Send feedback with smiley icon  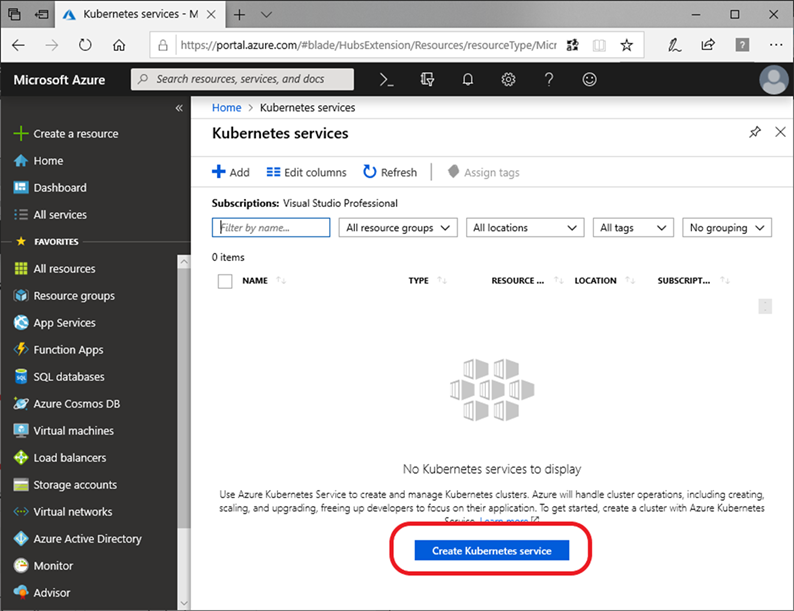(589, 79)
